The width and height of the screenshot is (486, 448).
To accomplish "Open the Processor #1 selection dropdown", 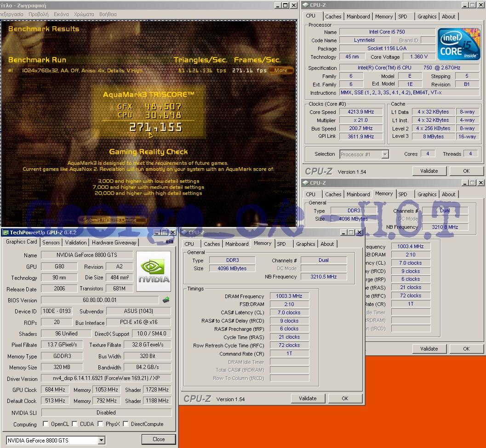I will (385, 154).
